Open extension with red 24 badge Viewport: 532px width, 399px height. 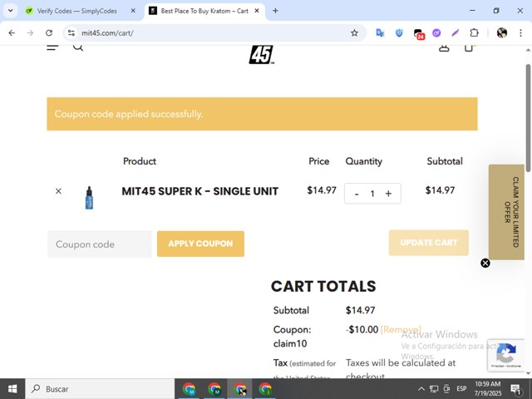419,33
